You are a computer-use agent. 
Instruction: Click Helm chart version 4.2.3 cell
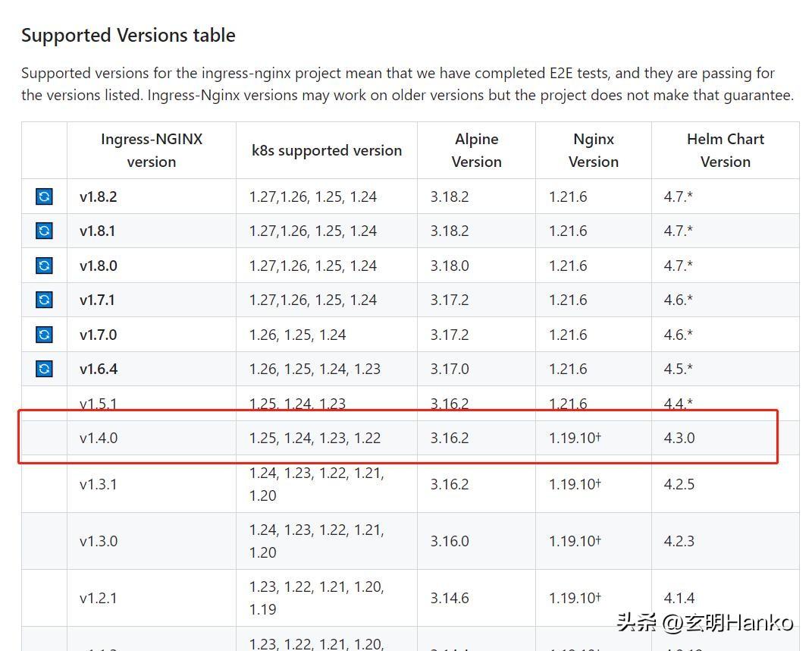(x=679, y=541)
